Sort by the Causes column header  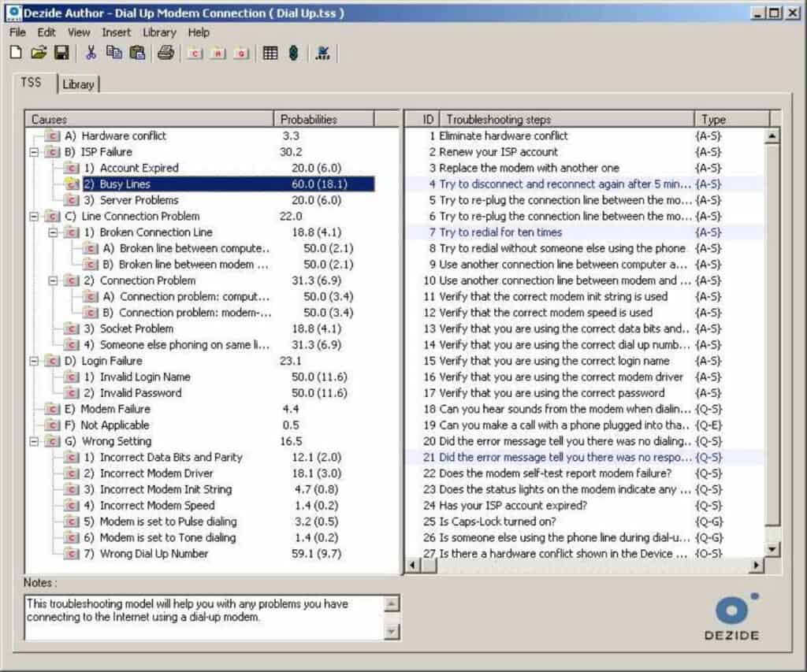coord(149,120)
